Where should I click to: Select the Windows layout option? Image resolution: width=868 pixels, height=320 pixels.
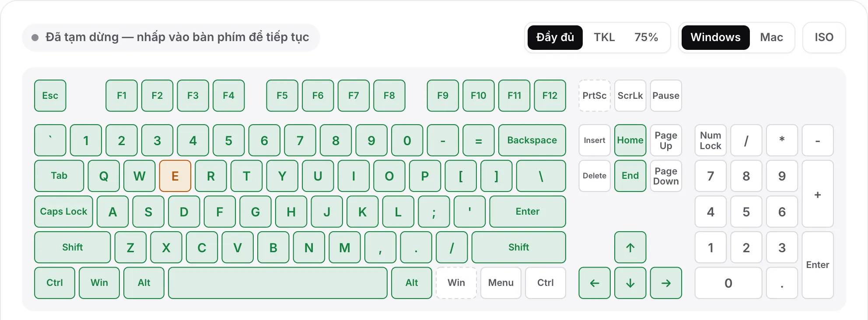point(715,37)
